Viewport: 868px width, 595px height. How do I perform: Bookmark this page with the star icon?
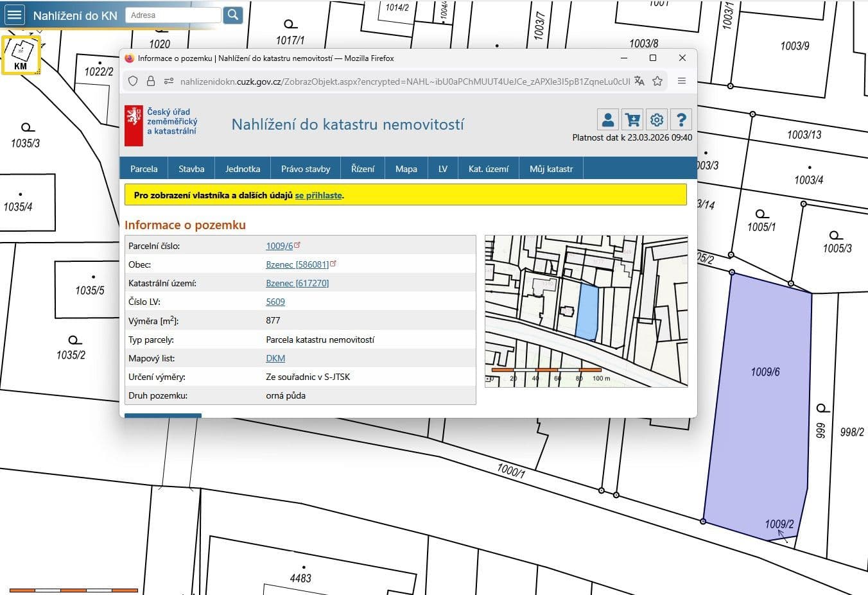point(657,82)
